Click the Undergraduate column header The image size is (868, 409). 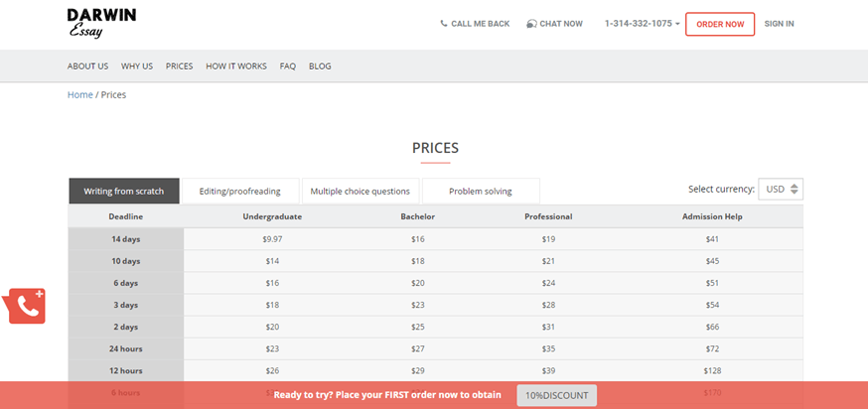272,217
